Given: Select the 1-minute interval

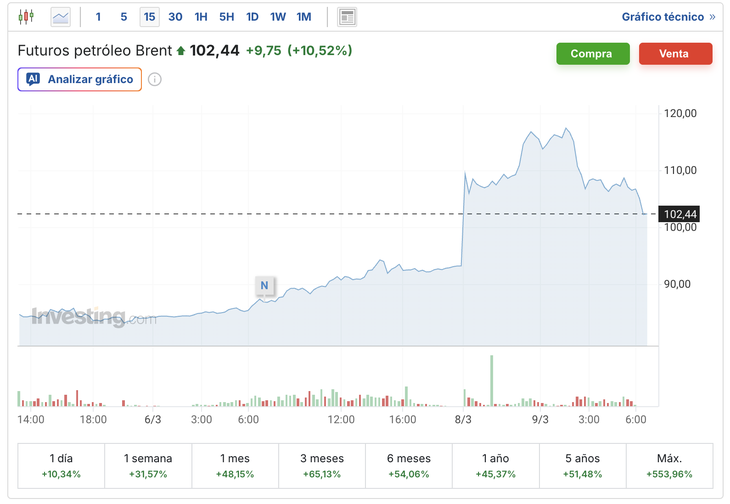Looking at the screenshot, I should (98, 17).
